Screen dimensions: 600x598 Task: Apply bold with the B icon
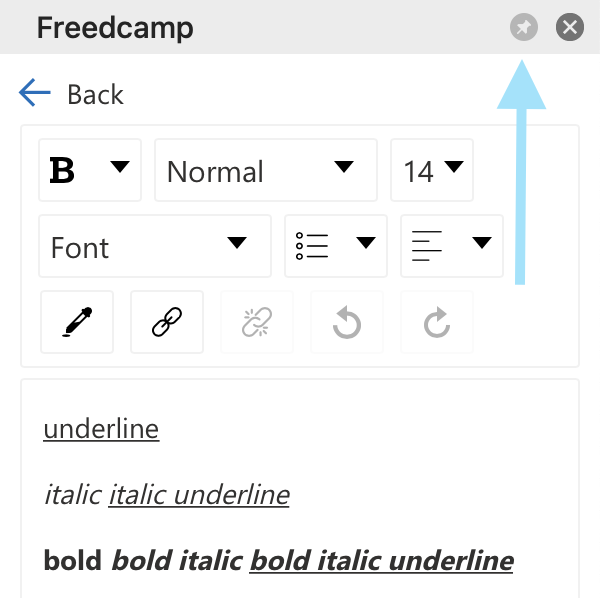(x=63, y=171)
